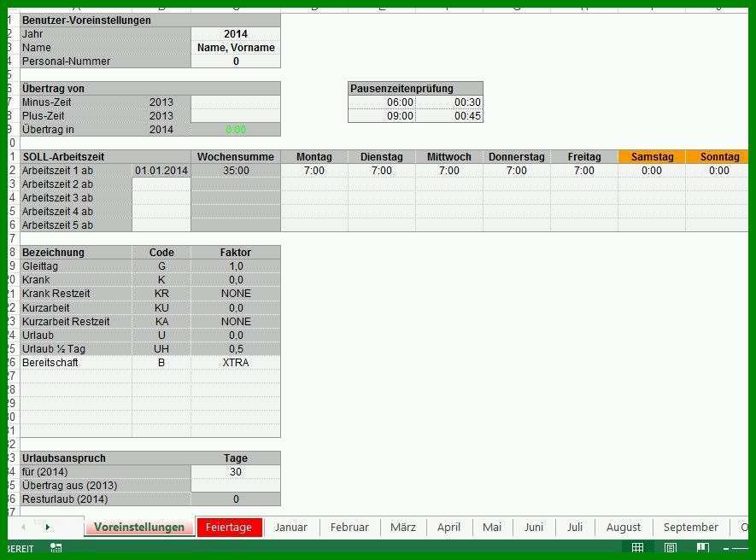
Task: Select the Personal-Nummer value cell 0
Action: click(x=236, y=61)
